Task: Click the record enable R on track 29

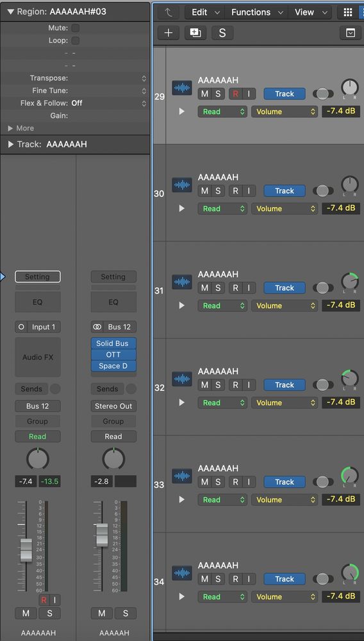Action: [x=236, y=94]
